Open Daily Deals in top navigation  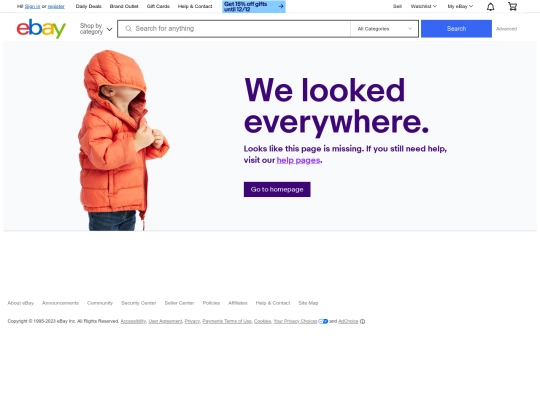coord(89,6)
